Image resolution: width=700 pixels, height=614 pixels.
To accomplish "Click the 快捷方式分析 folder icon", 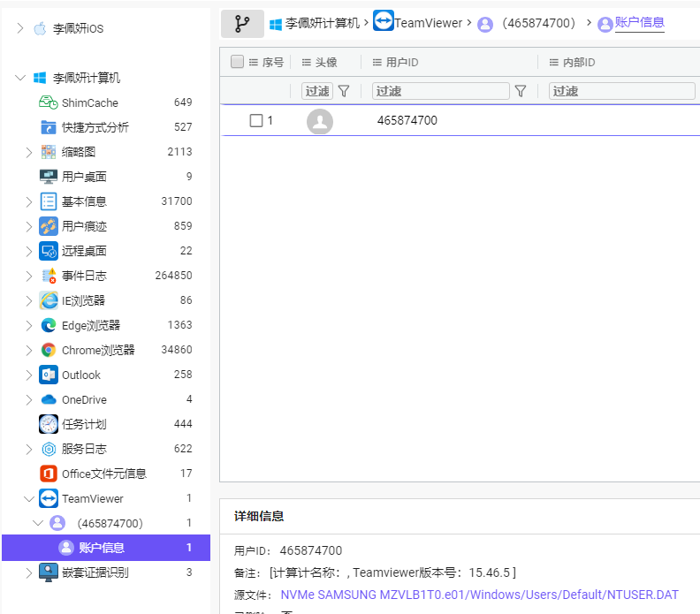I will pyautogui.click(x=49, y=127).
